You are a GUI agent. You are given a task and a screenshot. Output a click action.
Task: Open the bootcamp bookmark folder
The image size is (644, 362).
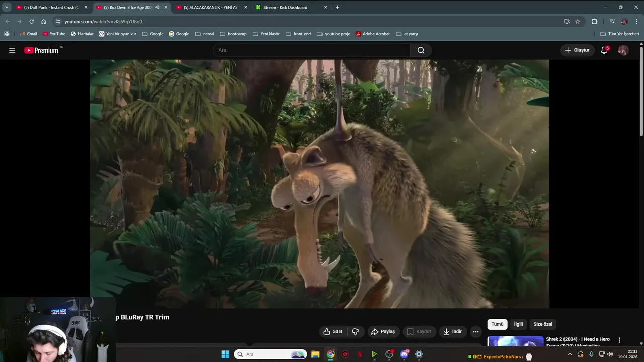pos(233,34)
